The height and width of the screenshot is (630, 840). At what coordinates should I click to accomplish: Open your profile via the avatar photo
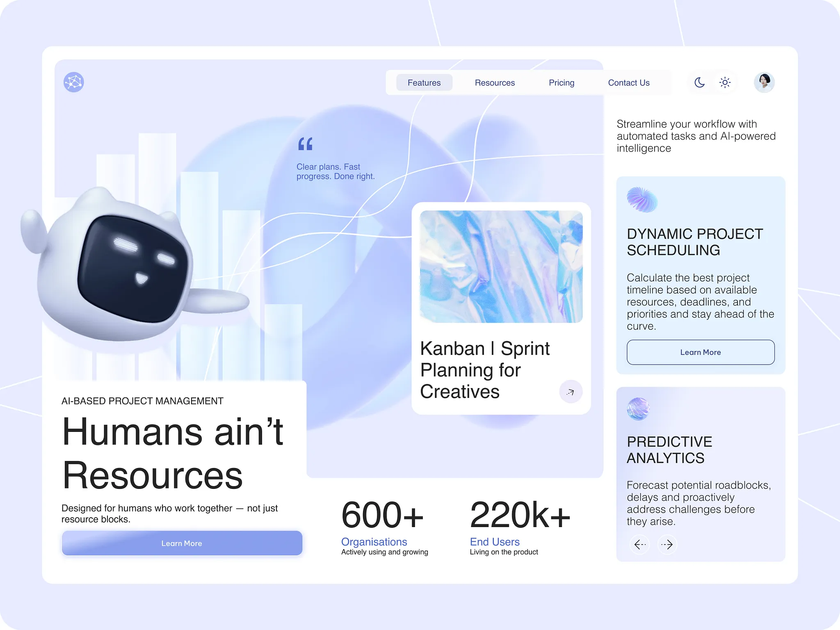764,82
